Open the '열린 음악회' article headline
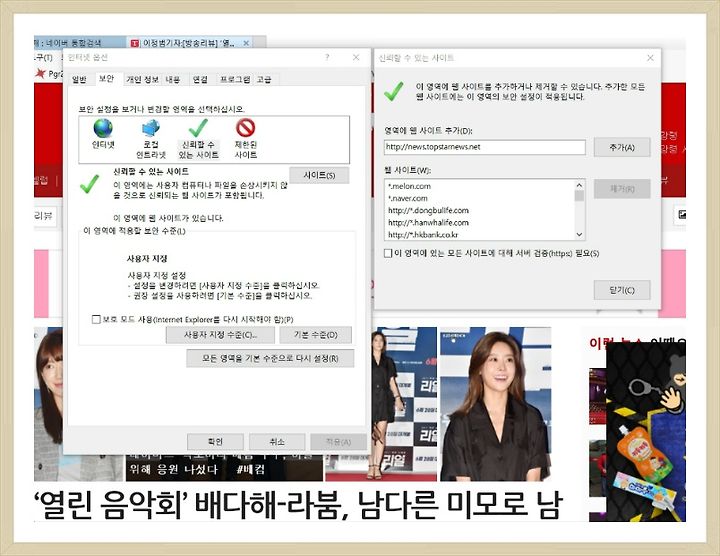Viewport: 720px width, 556px height. pyautogui.click(x=298, y=505)
